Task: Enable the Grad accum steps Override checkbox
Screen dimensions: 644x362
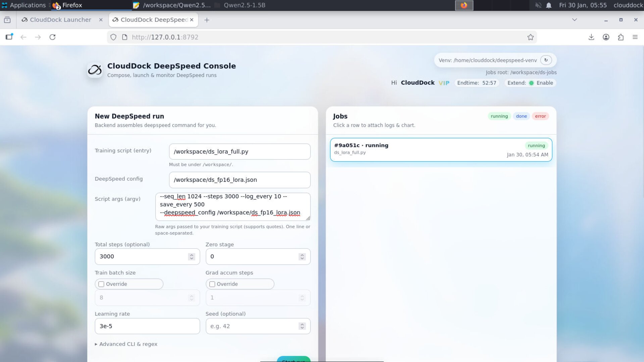Action: click(x=212, y=284)
